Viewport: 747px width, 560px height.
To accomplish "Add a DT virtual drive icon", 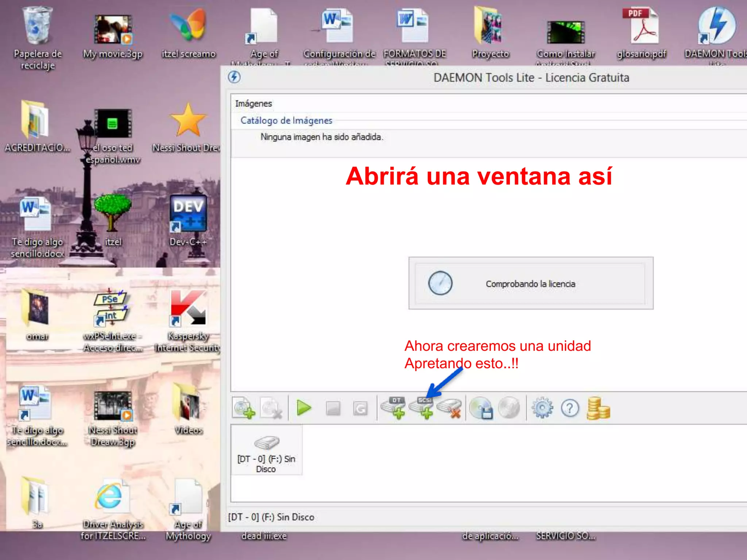I will 393,408.
